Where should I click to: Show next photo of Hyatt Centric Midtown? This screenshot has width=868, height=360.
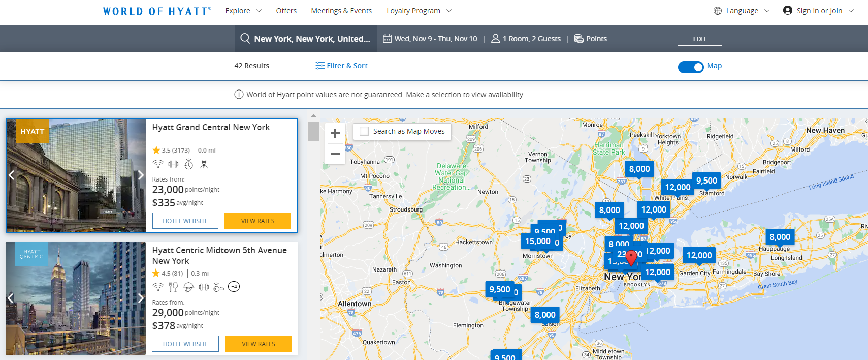tap(141, 298)
